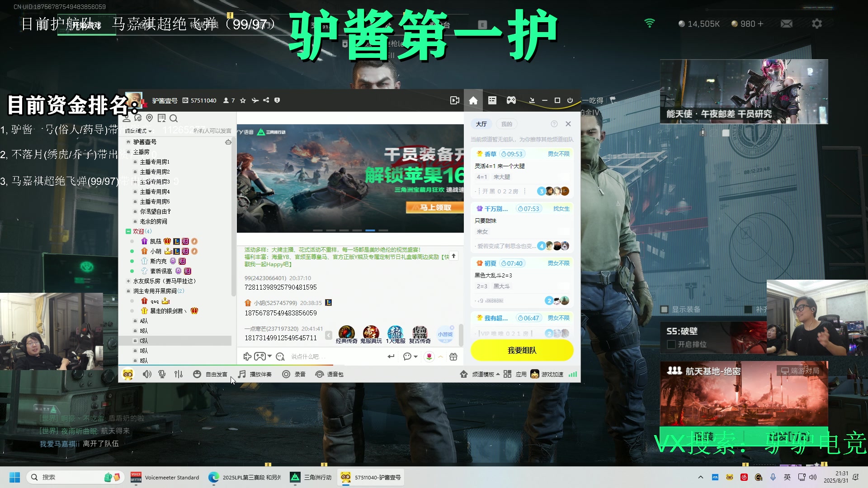The image size is (868, 488).
Task: Click the send enter-arrow icon in chat
Action: click(x=391, y=357)
